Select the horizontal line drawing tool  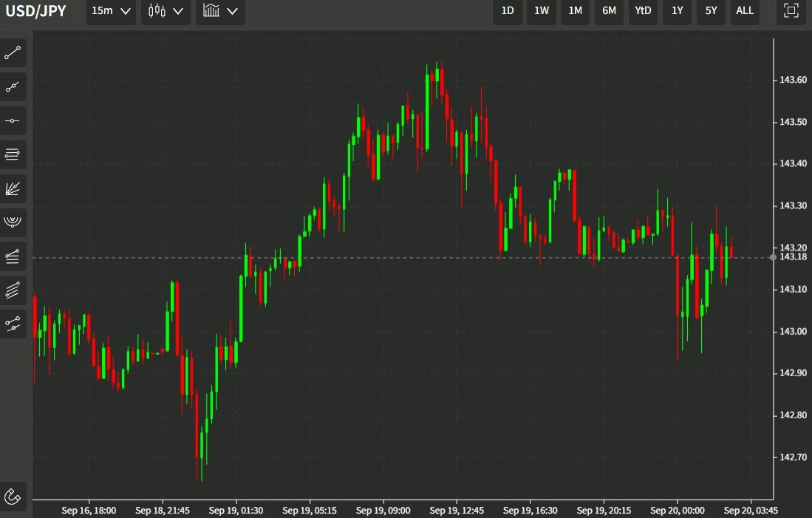pos(13,120)
